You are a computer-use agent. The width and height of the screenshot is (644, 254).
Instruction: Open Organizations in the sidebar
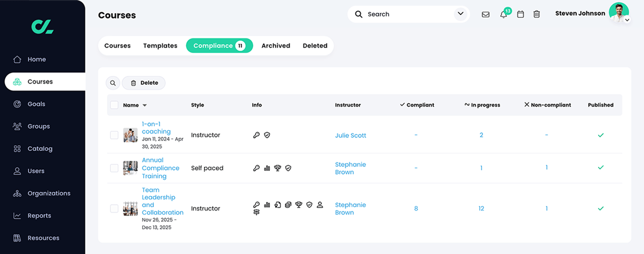[41, 193]
